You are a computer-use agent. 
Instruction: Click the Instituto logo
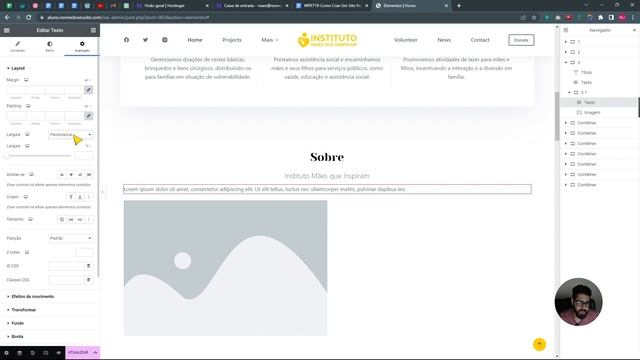point(327,40)
